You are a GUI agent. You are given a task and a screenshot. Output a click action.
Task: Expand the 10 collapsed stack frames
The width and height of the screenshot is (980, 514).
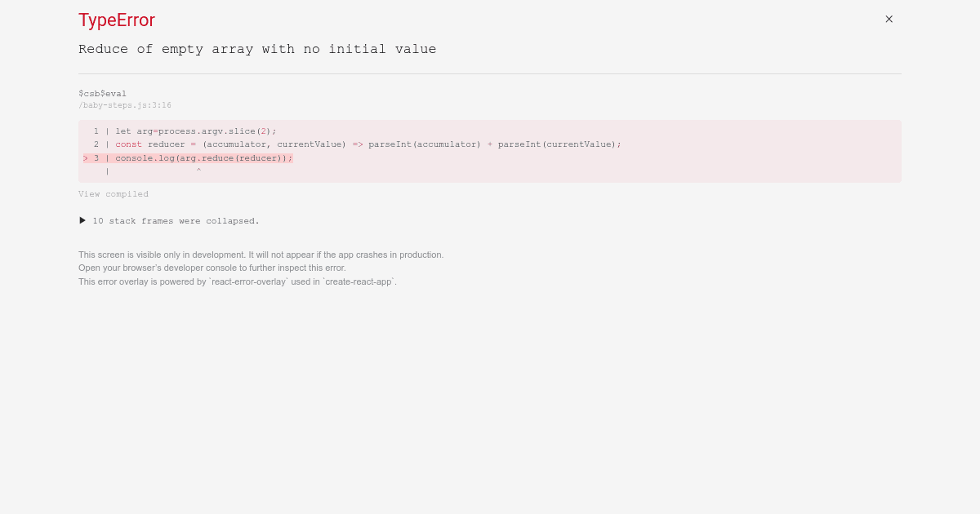pyautogui.click(x=176, y=220)
